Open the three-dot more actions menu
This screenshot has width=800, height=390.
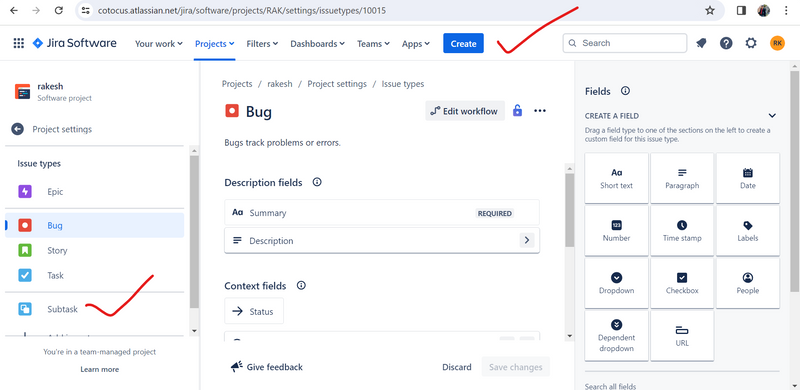coord(540,111)
